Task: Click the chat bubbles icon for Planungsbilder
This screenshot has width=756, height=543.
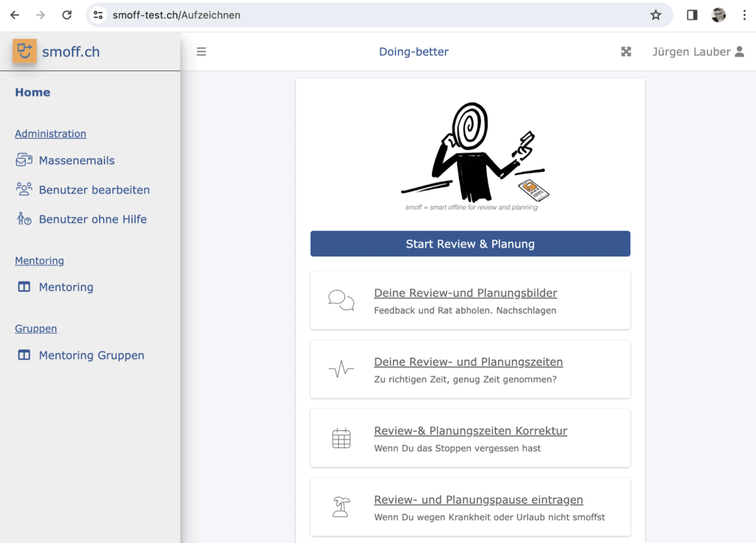Action: click(341, 300)
